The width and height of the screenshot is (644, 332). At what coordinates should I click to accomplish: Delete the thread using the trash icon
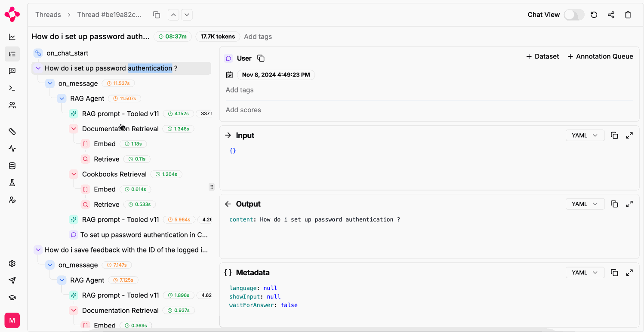(628, 14)
